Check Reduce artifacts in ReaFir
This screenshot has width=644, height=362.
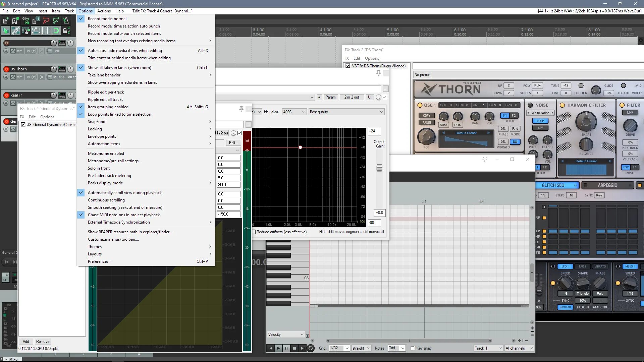[254, 232]
